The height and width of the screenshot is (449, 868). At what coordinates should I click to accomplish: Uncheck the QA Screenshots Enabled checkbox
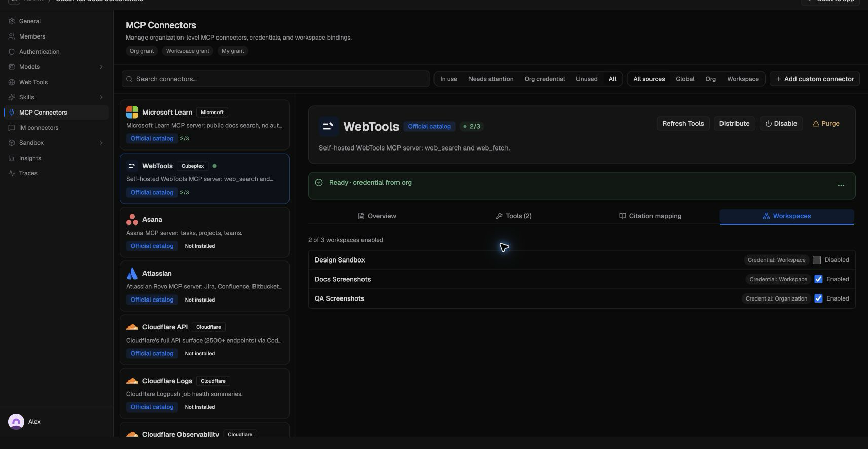pyautogui.click(x=818, y=298)
